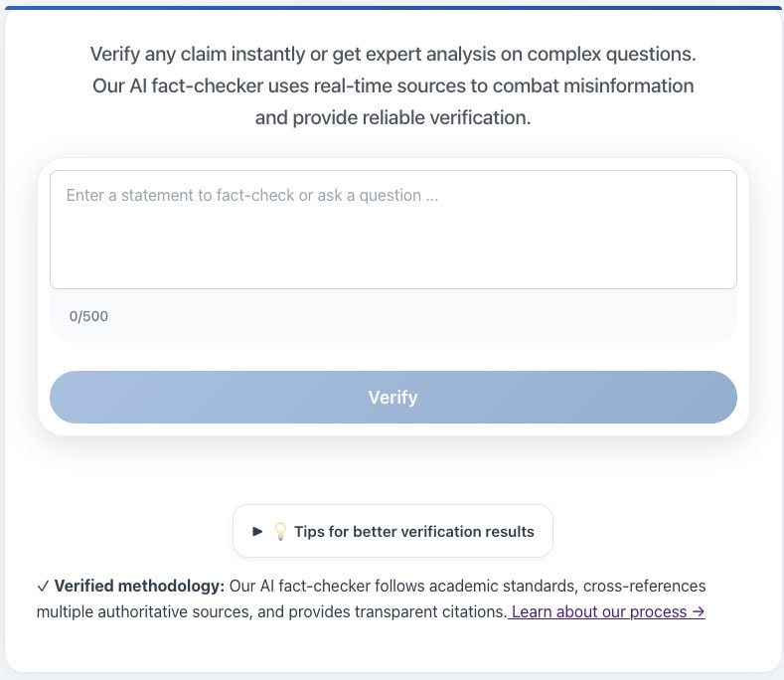
Task: Click the 'Verify any claim instantly' intro line
Action: coord(393,54)
